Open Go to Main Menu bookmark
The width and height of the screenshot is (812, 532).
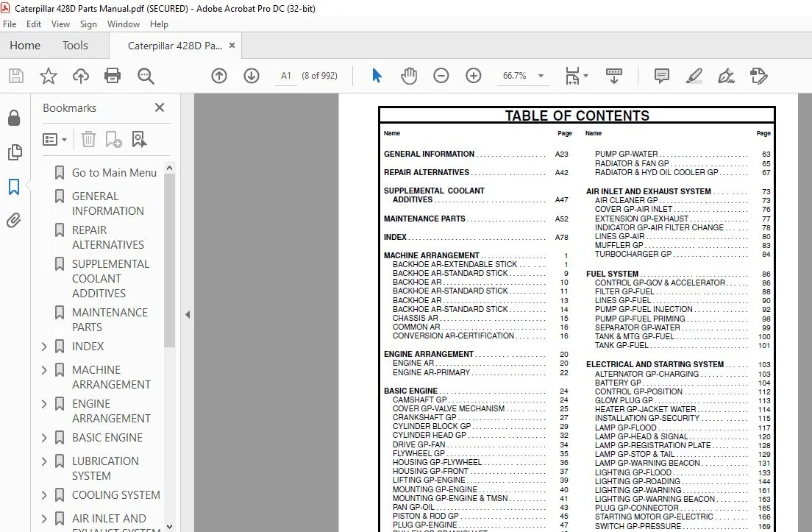(x=114, y=172)
